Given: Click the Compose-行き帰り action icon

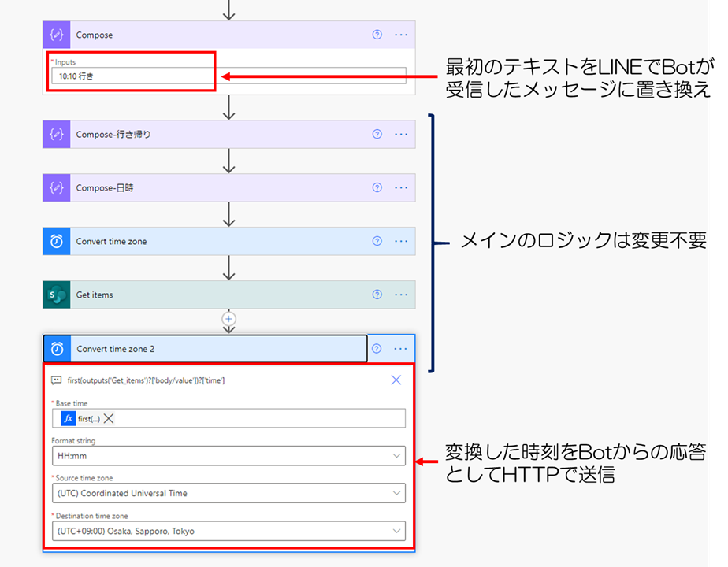Looking at the screenshot, I should pyautogui.click(x=55, y=134).
